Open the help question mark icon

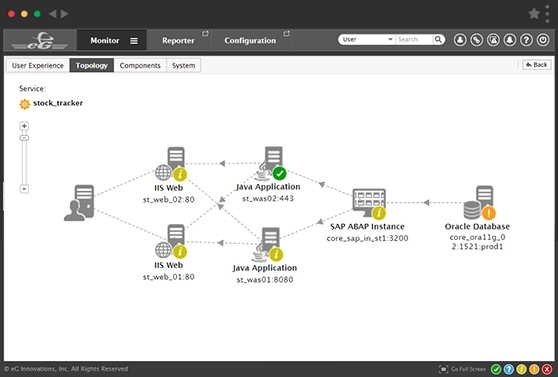(x=526, y=40)
